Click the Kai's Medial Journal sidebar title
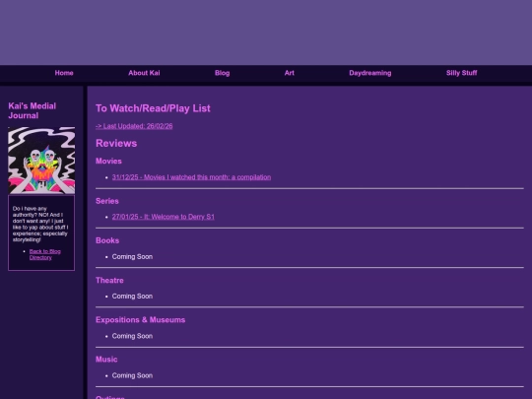Image resolution: width=532 pixels, height=399 pixels. [x=33, y=110]
